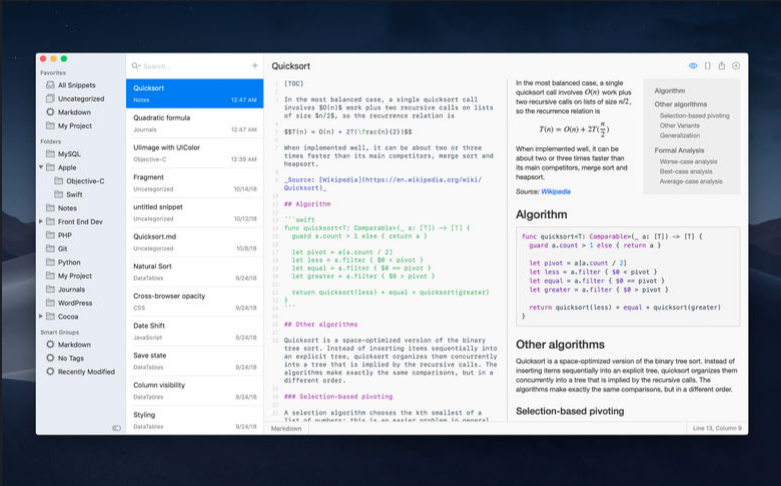Image resolution: width=781 pixels, height=486 pixels.
Task: Open the Fragment snippet
Action: (195, 183)
